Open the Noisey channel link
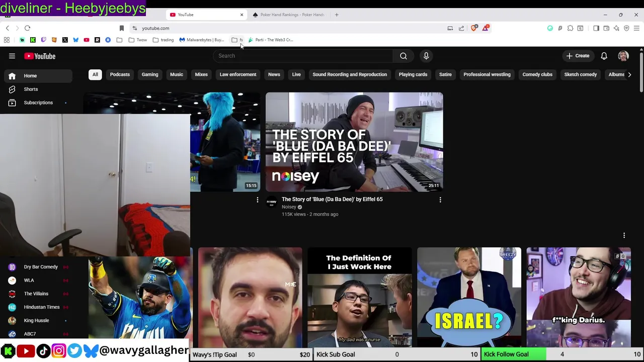 [289, 207]
